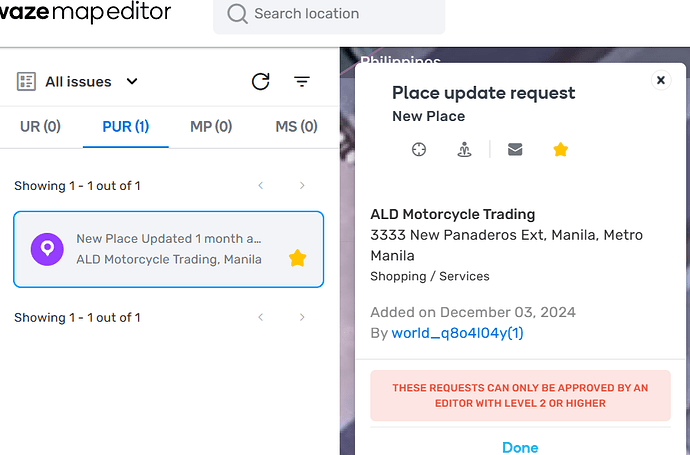
Task: Go to previous page in top pager
Action: click(x=261, y=186)
